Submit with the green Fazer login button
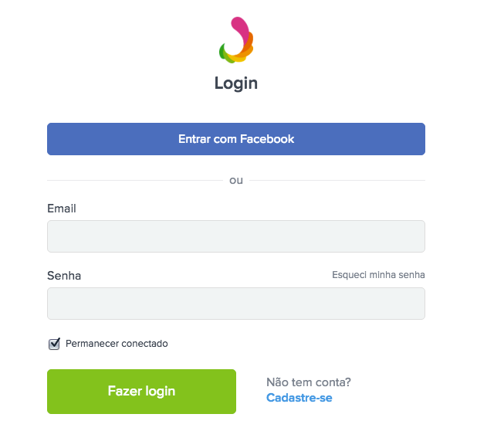Screen dimensions: 477x448 point(141,392)
